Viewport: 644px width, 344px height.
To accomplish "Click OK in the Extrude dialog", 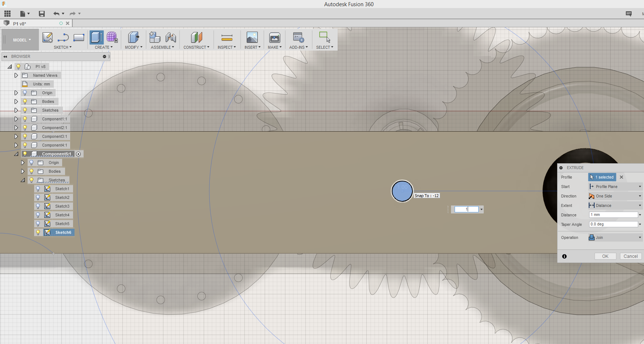I will (x=605, y=256).
